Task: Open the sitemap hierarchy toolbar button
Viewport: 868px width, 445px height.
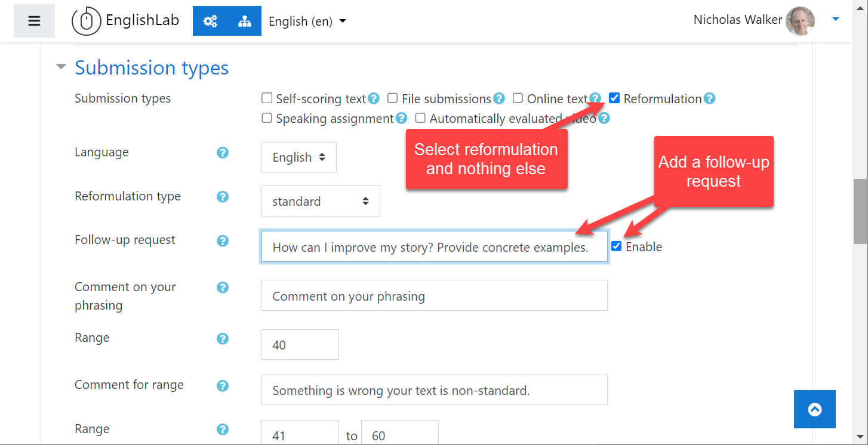Action: click(x=244, y=21)
